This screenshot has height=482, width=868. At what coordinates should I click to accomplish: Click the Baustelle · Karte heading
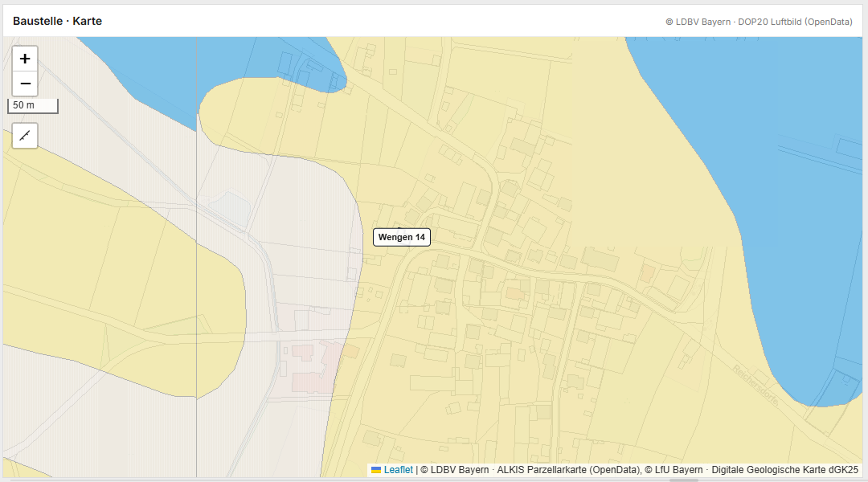58,21
